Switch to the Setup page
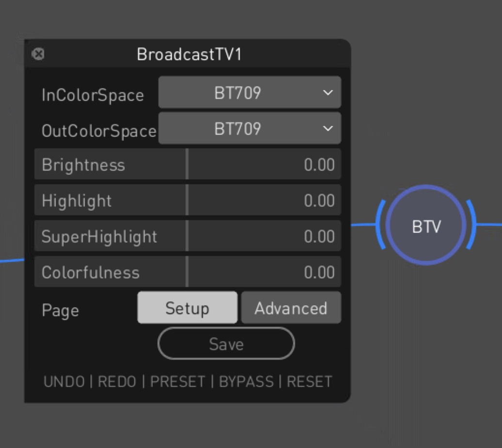Screen dimensions: 502x448 tap(187, 308)
